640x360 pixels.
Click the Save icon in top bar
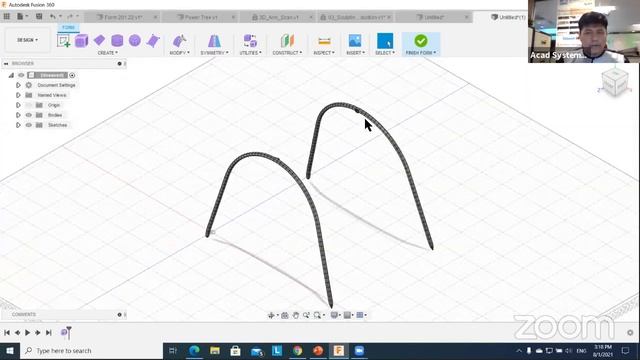(x=39, y=17)
